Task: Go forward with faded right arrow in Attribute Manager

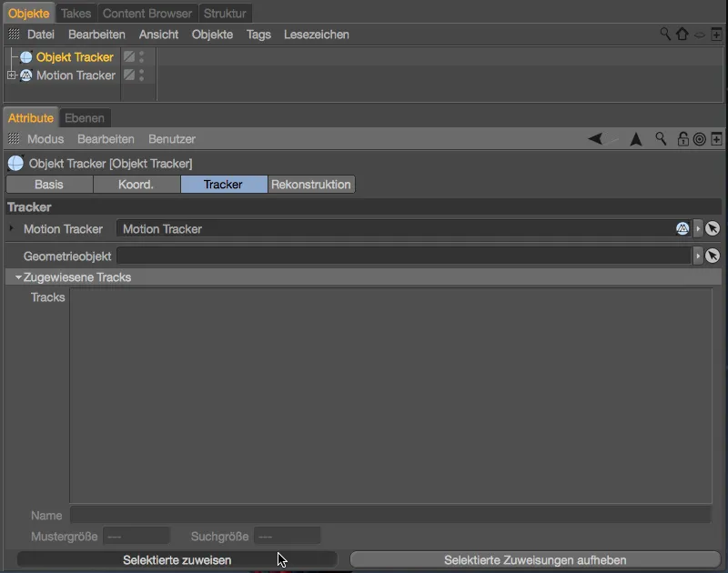Action: pyautogui.click(x=612, y=139)
